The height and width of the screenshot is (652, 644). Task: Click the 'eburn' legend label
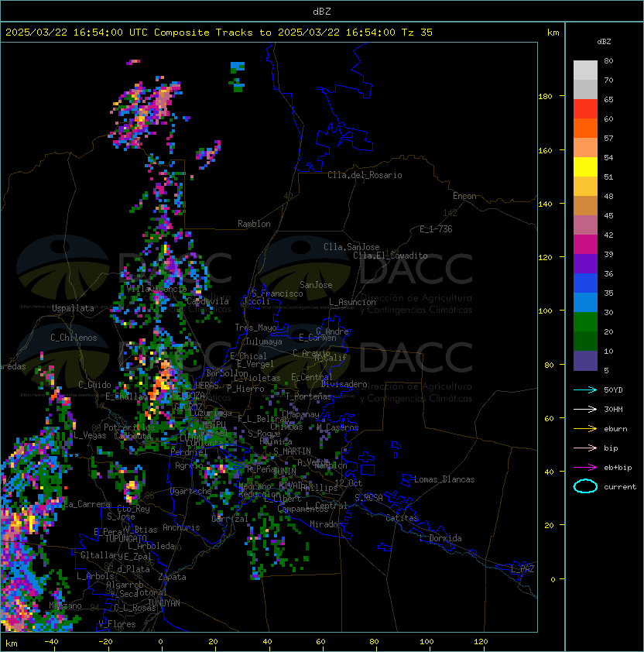615,429
